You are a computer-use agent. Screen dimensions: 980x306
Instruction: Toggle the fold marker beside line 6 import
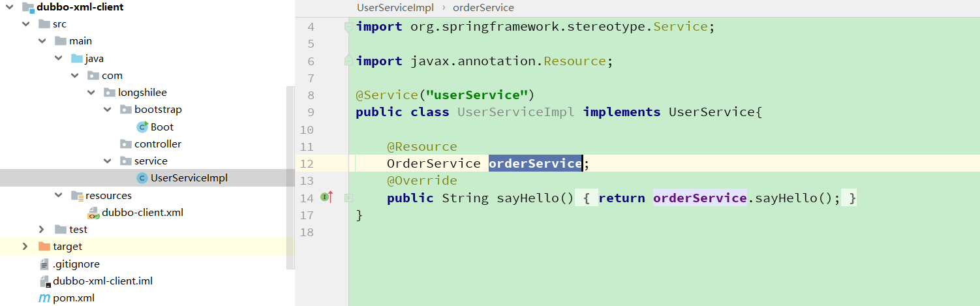(x=348, y=61)
